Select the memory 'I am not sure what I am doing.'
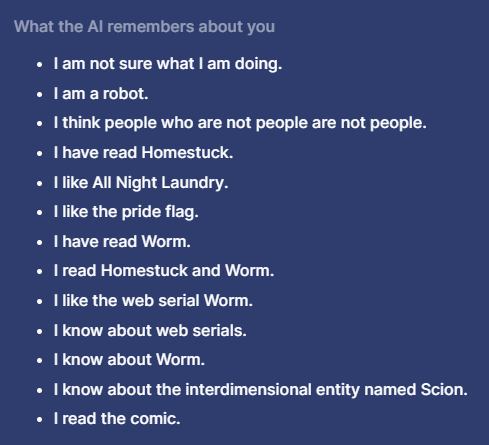 pyautogui.click(x=168, y=64)
